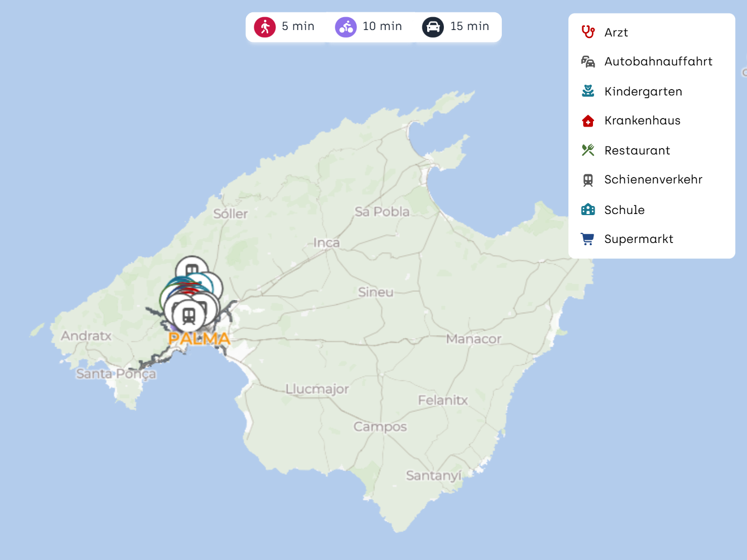This screenshot has height=560, width=747.
Task: Click the Inca town label on the map
Action: (x=326, y=243)
